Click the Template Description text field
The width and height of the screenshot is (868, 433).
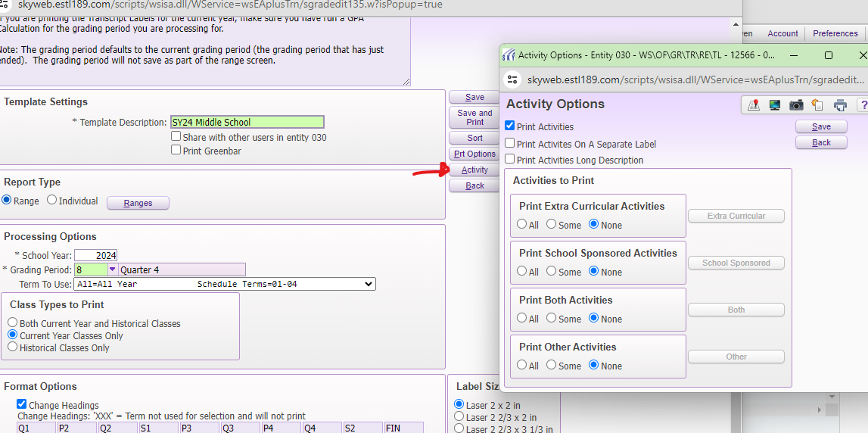click(x=247, y=122)
